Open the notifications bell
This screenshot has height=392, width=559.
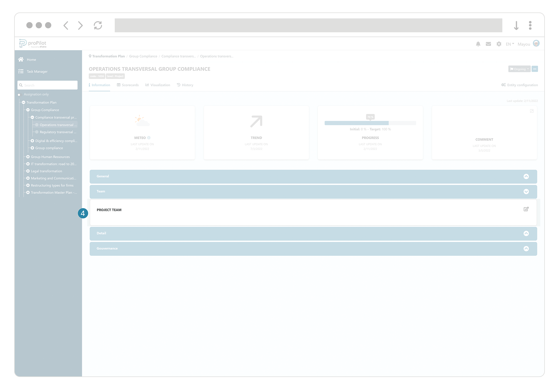[478, 44]
